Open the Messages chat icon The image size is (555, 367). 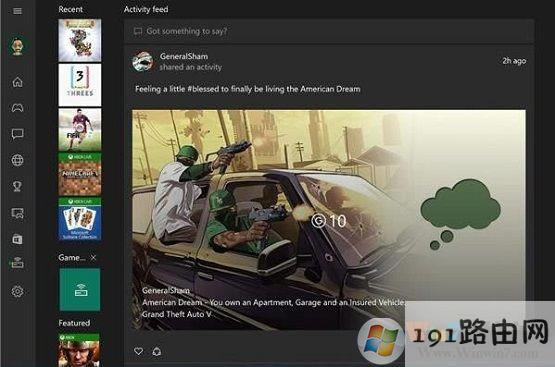pos(17,134)
